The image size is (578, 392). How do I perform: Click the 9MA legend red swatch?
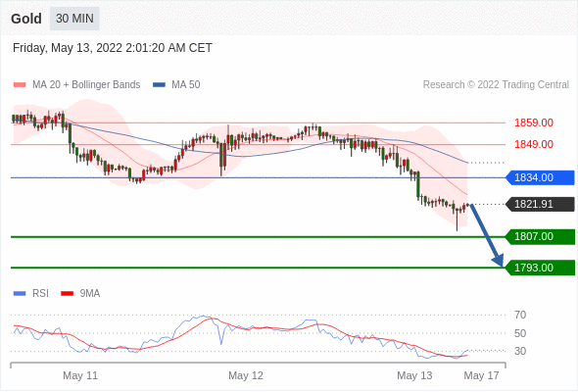tap(67, 294)
